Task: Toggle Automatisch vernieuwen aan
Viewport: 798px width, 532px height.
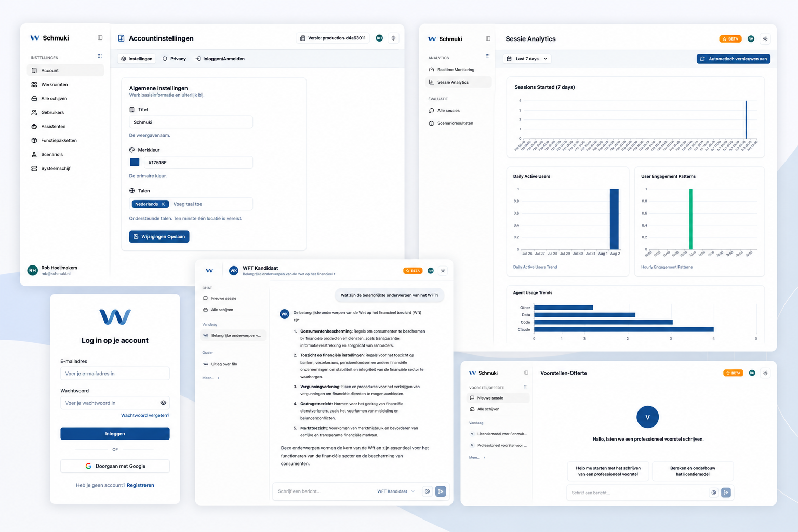Action: tap(734, 59)
